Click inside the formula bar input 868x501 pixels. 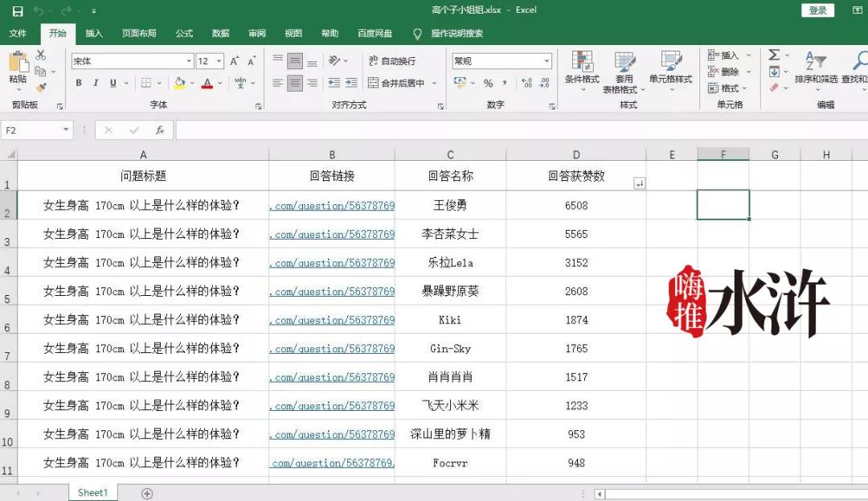click(522, 130)
